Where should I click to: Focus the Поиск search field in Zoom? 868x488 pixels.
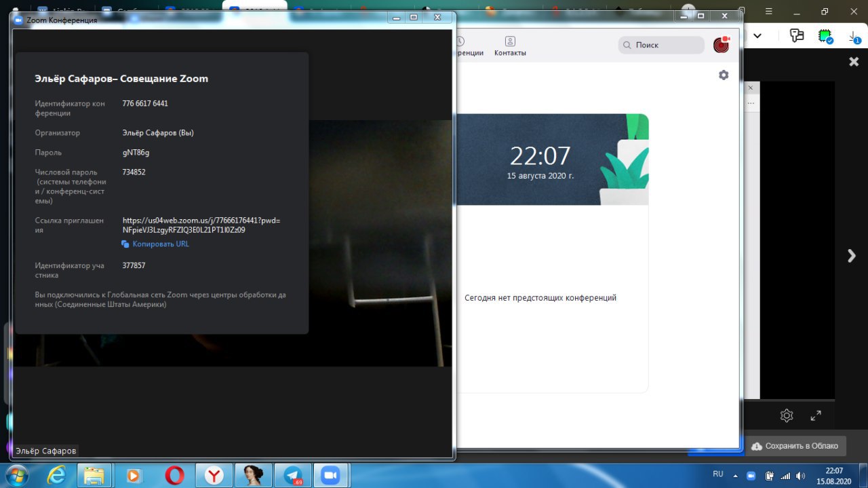tap(661, 45)
